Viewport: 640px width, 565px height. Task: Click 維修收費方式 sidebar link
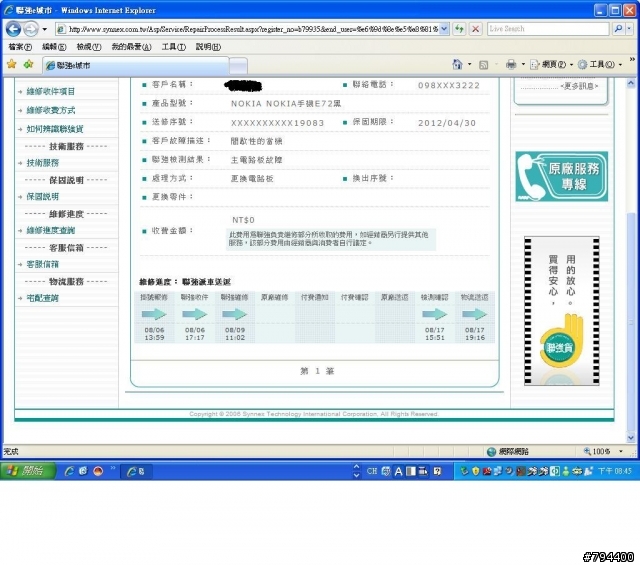coord(51,110)
